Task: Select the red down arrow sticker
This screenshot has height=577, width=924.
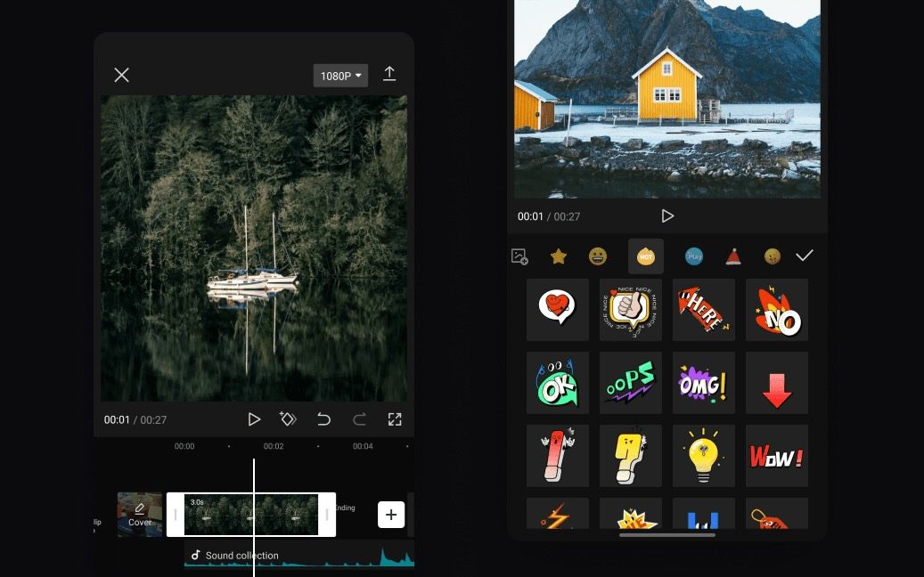Action: 777,383
